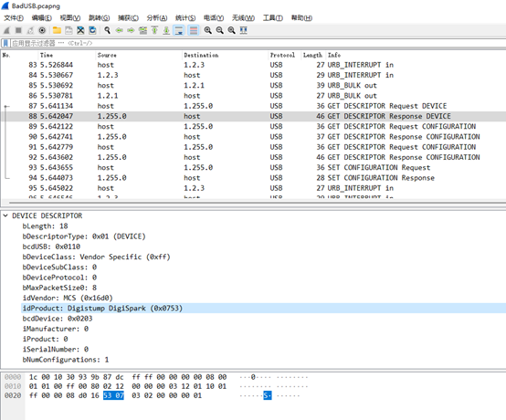Click hex offset 0010 row

13,386
